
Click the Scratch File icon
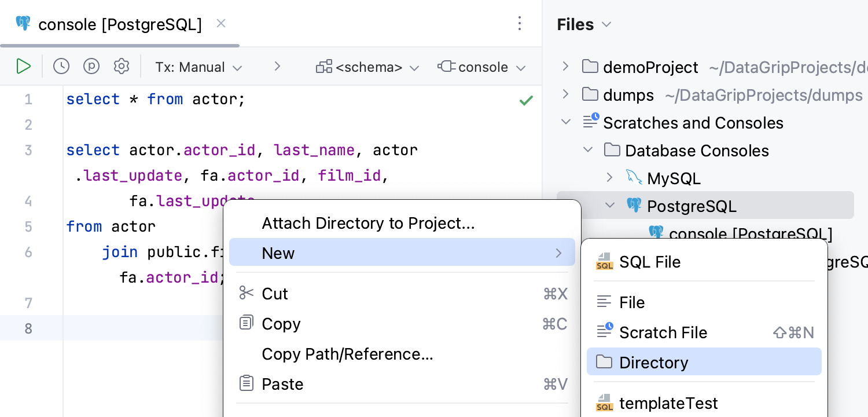pos(604,331)
